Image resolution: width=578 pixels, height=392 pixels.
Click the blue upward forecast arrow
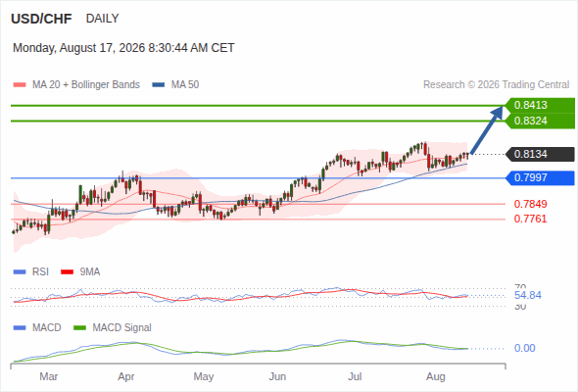(487, 129)
